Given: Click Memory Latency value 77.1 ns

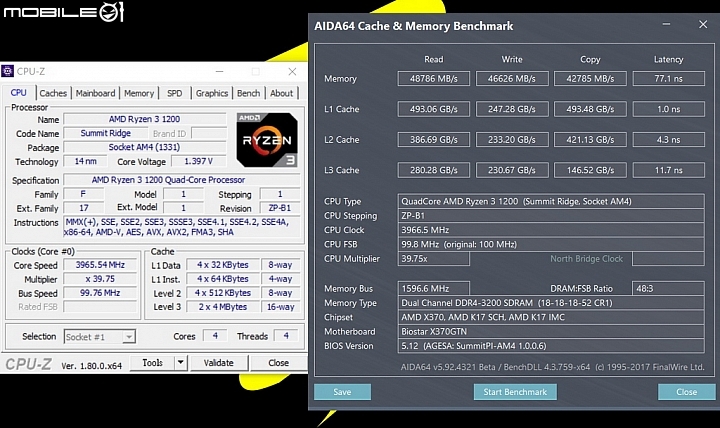Looking at the screenshot, I should click(x=669, y=79).
